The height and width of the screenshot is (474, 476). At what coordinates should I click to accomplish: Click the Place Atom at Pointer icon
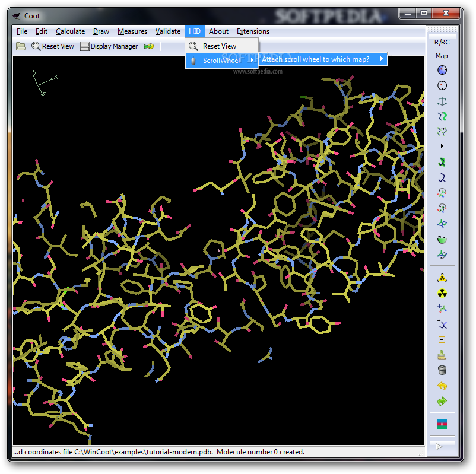(442, 339)
